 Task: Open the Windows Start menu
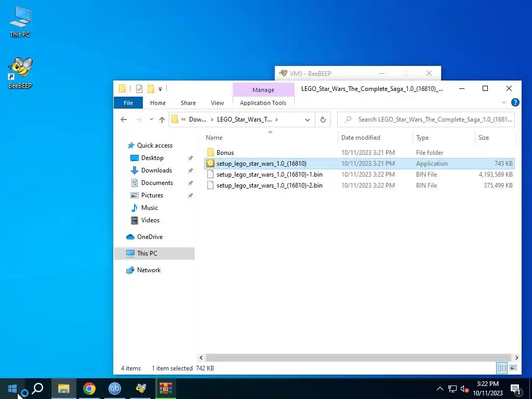pos(12,389)
